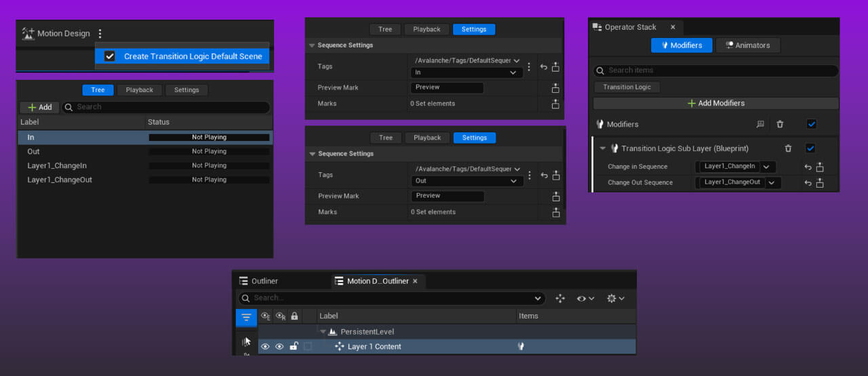Uncheck the Modifiers enable checkbox
The height and width of the screenshot is (376, 868).
point(812,125)
